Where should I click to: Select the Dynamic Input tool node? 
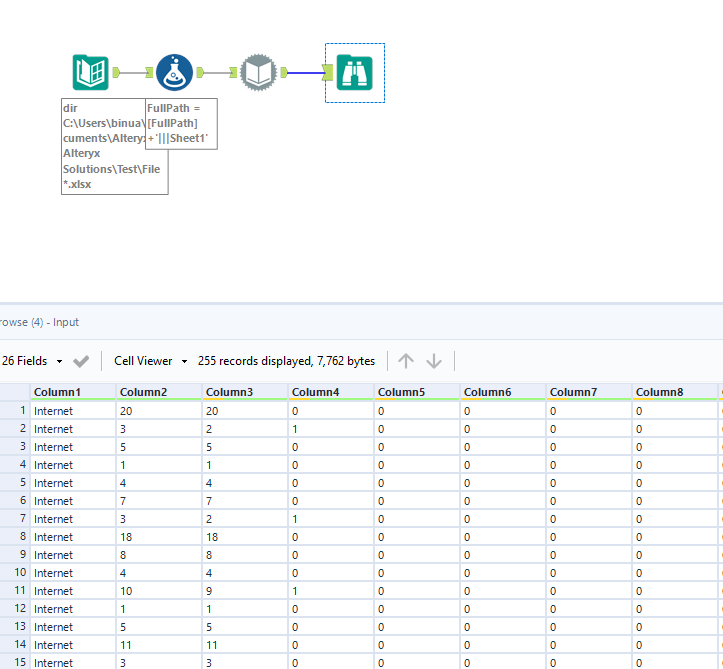tap(259, 72)
